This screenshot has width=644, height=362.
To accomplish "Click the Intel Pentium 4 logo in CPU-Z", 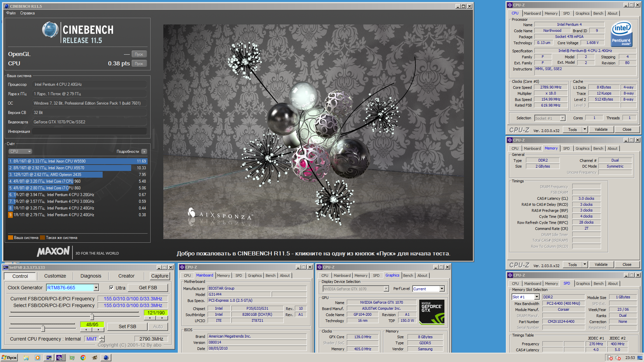I will 621,34.
